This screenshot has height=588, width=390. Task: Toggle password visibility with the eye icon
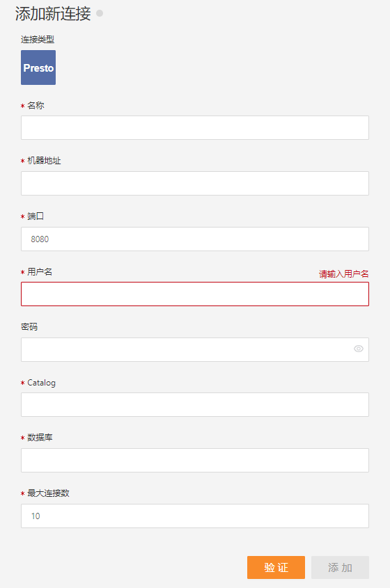pyautogui.click(x=359, y=349)
